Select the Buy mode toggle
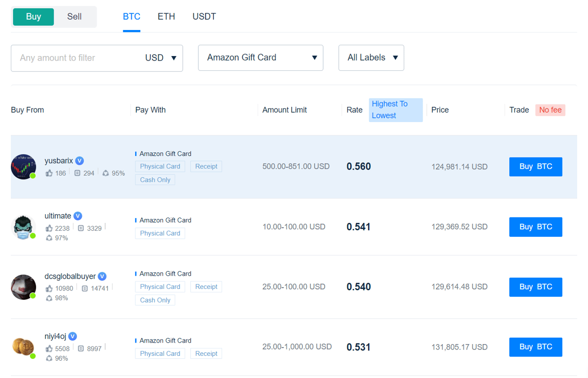This screenshot has width=588, height=378. pyautogui.click(x=33, y=17)
